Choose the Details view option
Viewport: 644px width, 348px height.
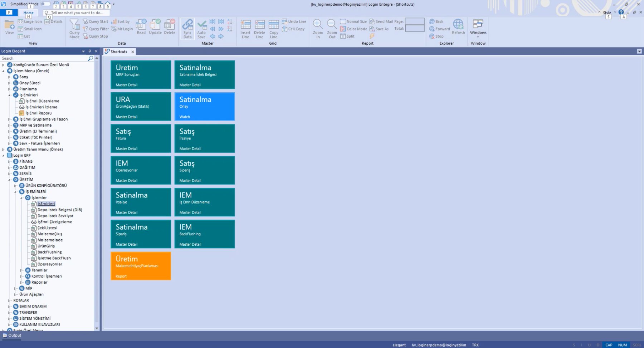click(53, 22)
